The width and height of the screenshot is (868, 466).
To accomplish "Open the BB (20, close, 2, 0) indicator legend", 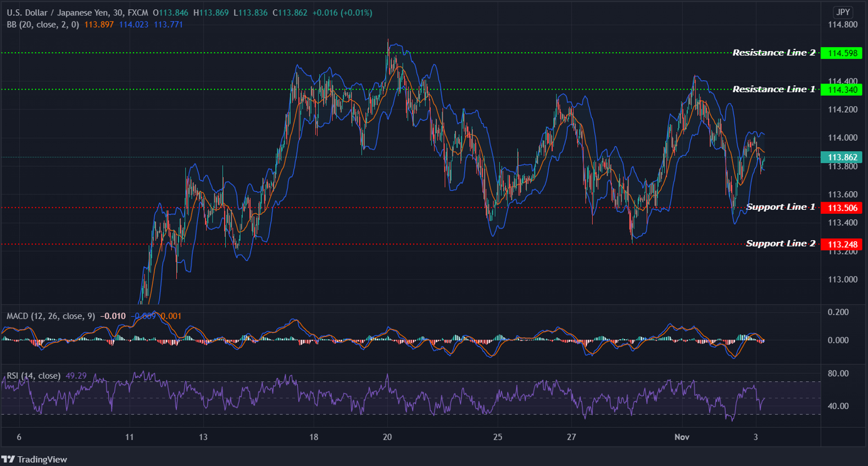I will pyautogui.click(x=43, y=25).
